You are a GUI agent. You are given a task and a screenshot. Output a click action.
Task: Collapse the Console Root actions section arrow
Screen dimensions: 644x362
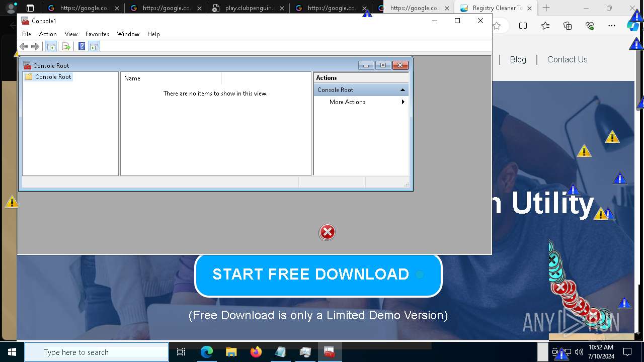click(403, 90)
